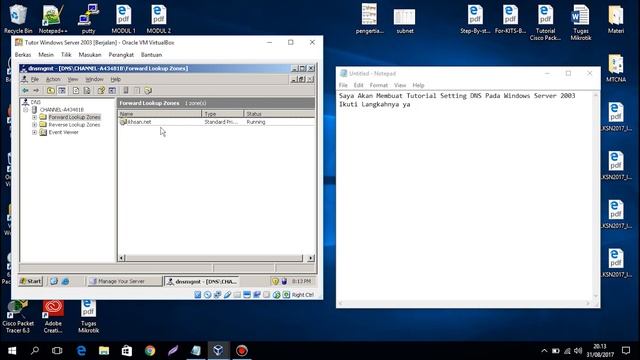640x360 pixels.
Task: Click the Start button in Windows Server 2003
Action: point(31,281)
